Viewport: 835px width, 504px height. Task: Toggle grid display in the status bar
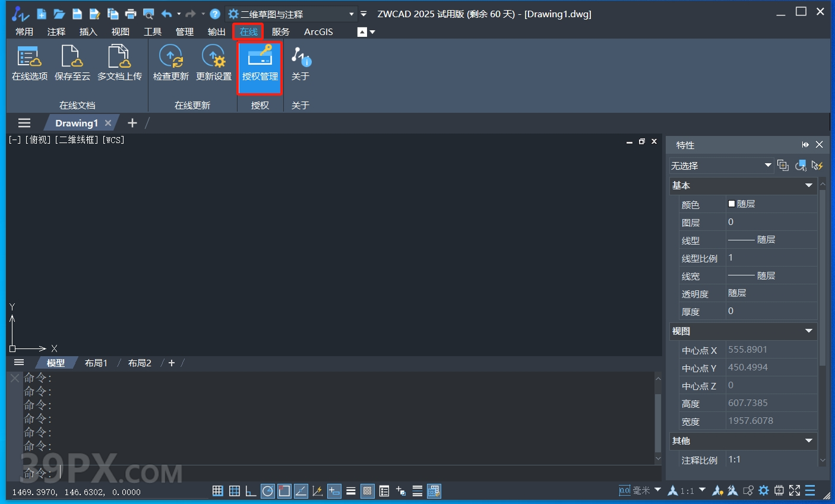pyautogui.click(x=235, y=491)
